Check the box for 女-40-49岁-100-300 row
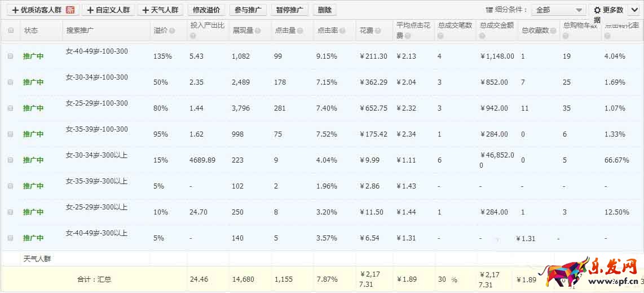Image resolution: width=644 pixels, height=293 pixels. [x=10, y=56]
